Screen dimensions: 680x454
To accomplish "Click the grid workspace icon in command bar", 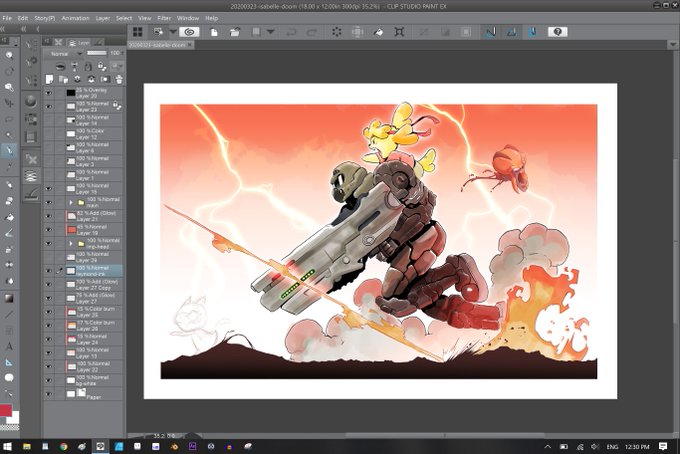I will coord(137,32).
